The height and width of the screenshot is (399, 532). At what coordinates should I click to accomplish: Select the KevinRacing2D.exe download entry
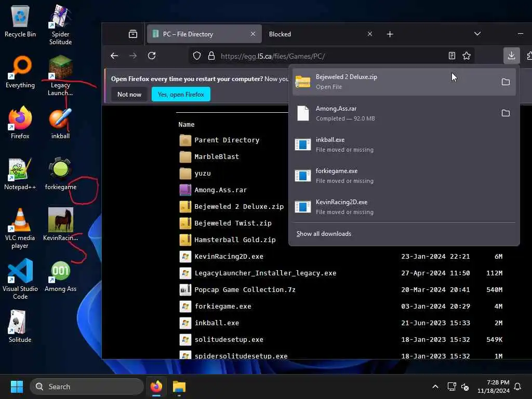[404, 207]
